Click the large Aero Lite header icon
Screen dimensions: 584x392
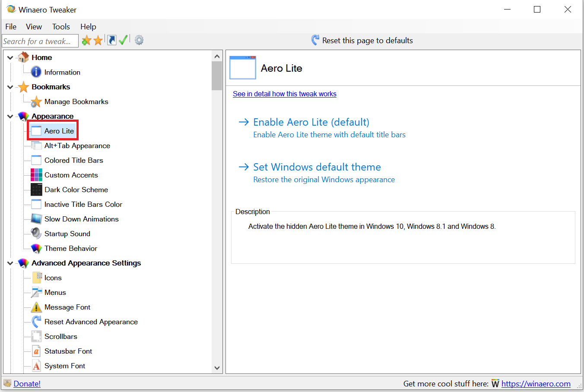[x=243, y=68]
